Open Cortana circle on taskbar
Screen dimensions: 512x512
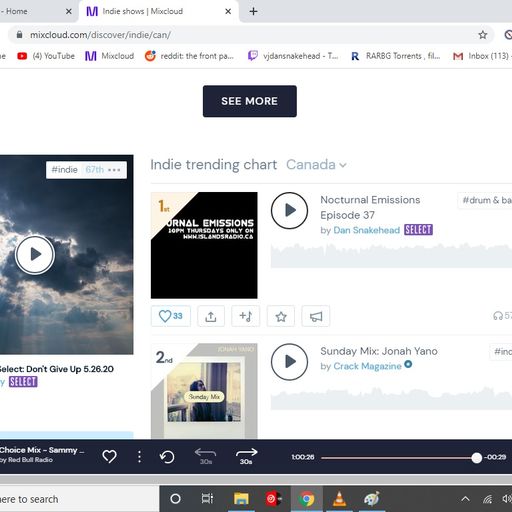tap(175, 499)
